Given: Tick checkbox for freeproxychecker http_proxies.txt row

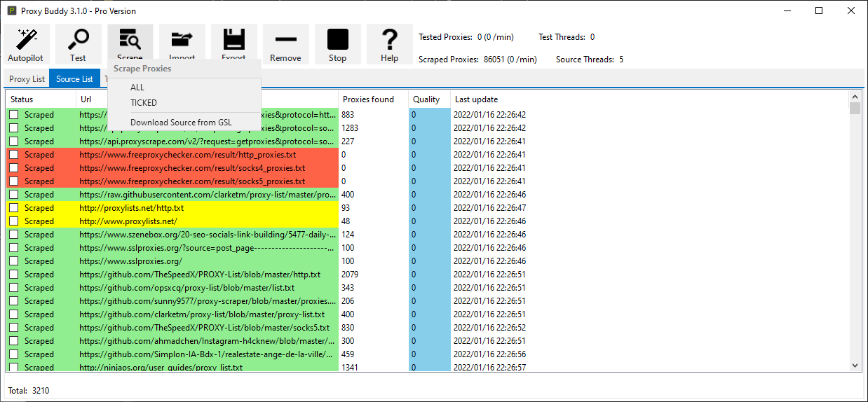Looking at the screenshot, I should tap(13, 155).
